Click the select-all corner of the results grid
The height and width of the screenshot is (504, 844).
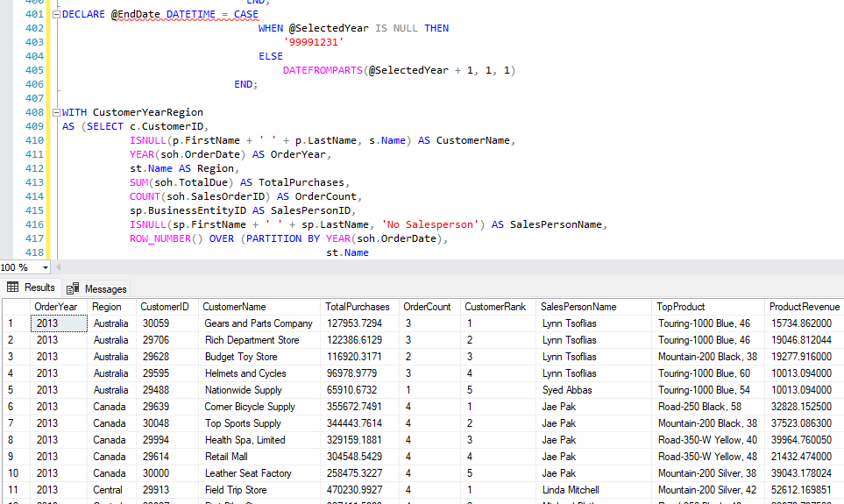pyautogui.click(x=15, y=307)
